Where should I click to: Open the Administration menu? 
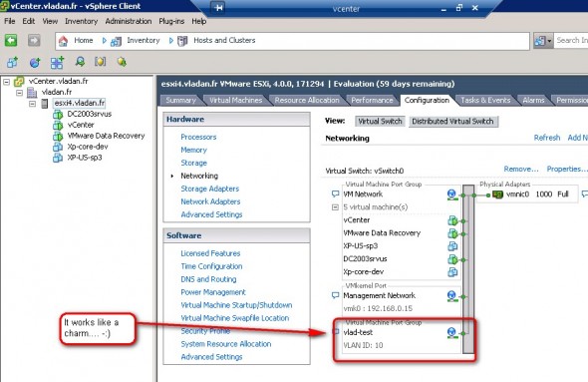(x=129, y=21)
